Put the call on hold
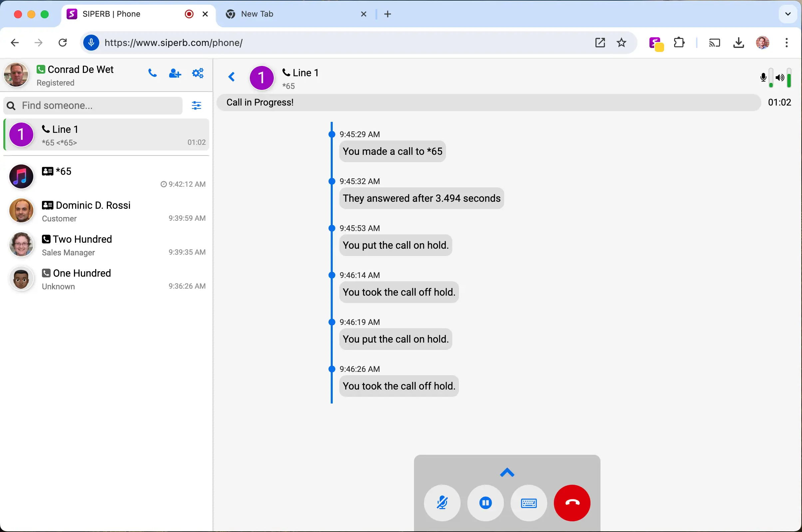This screenshot has width=802, height=532. (x=485, y=502)
